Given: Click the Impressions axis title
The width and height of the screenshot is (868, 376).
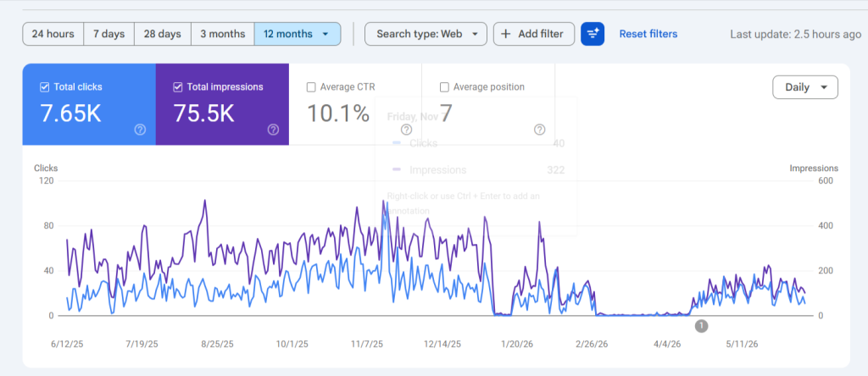Looking at the screenshot, I should click(814, 168).
